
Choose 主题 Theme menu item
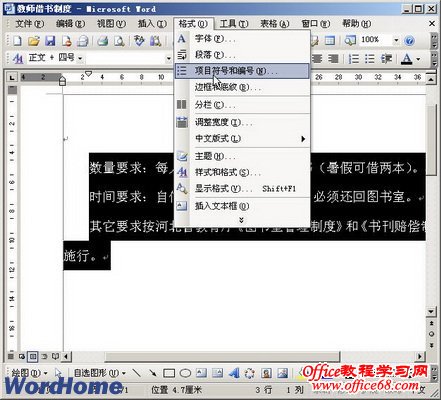click(242, 156)
